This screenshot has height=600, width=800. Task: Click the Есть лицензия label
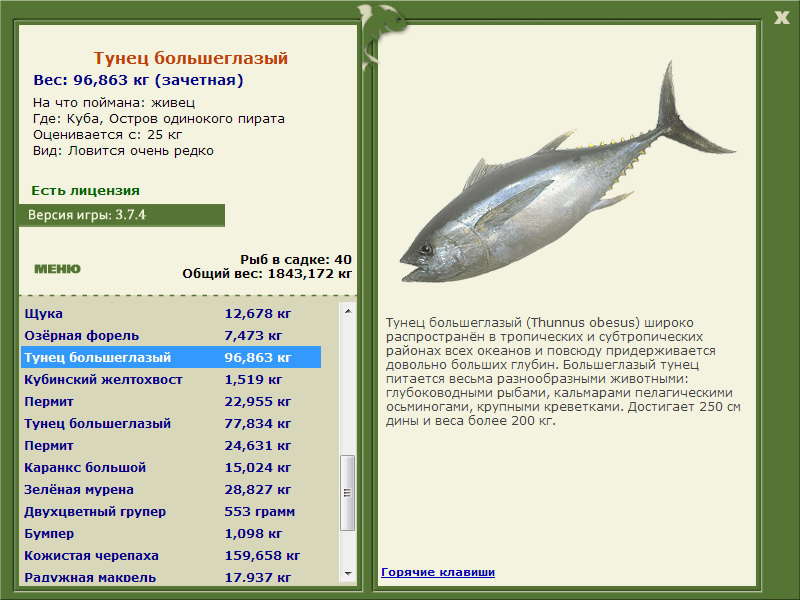85,190
